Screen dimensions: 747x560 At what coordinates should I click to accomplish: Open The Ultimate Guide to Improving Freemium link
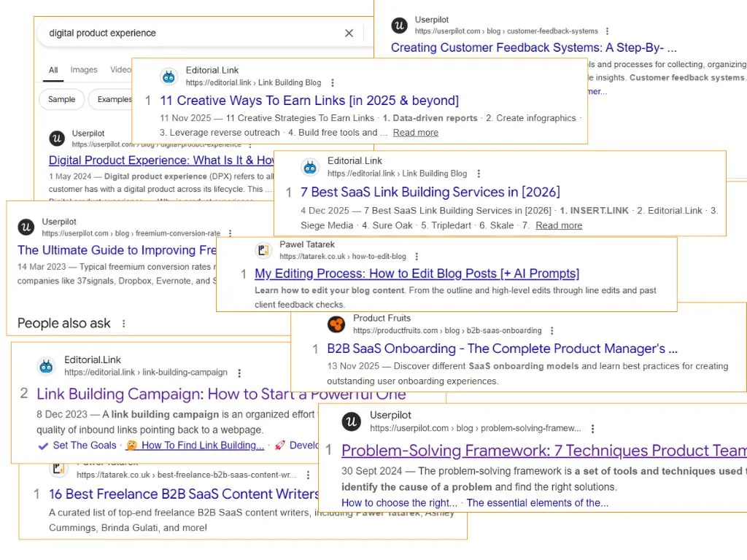coord(117,250)
